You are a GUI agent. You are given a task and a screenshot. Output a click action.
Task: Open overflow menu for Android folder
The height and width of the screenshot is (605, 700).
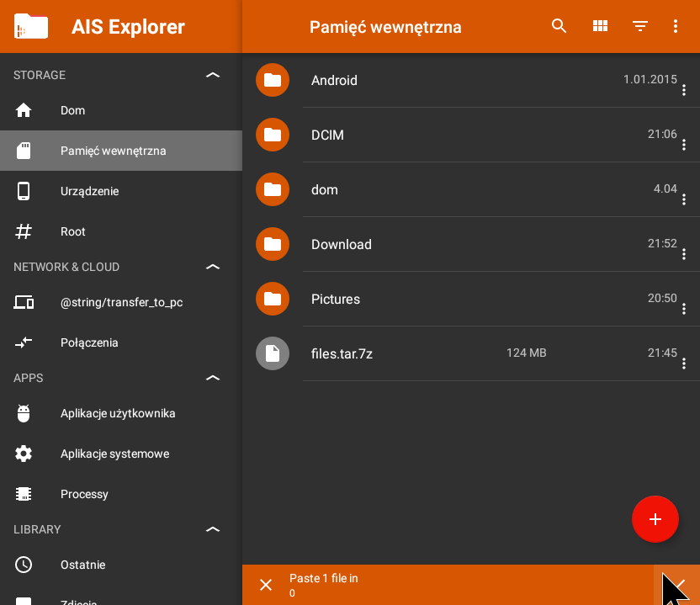click(684, 90)
